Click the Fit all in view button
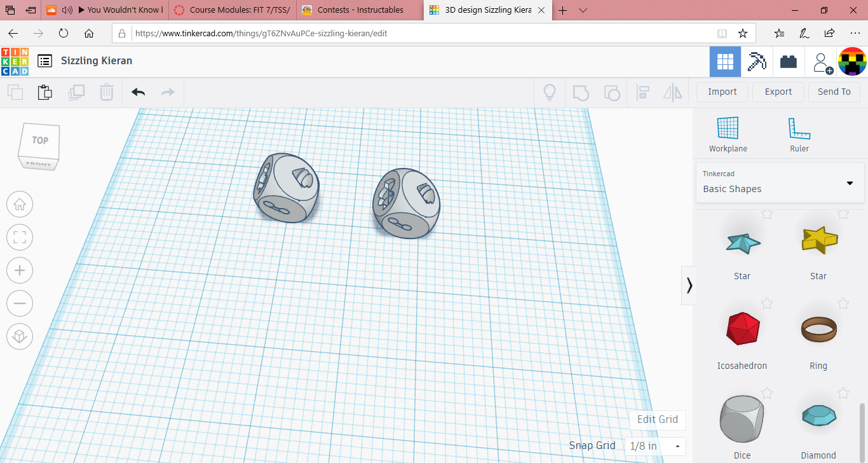868x463 pixels. click(x=20, y=238)
